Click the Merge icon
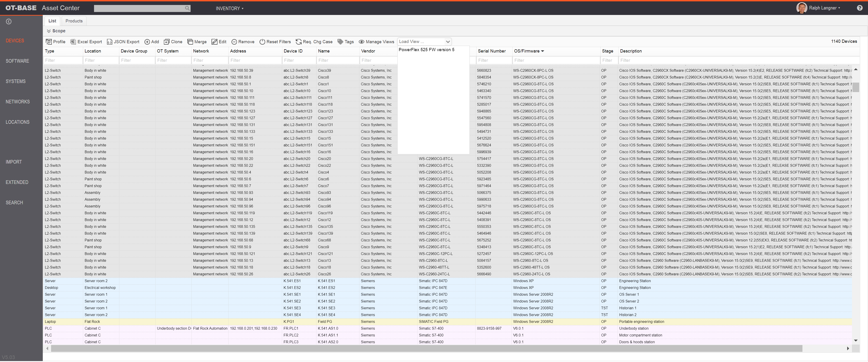The image size is (868, 362). (190, 42)
